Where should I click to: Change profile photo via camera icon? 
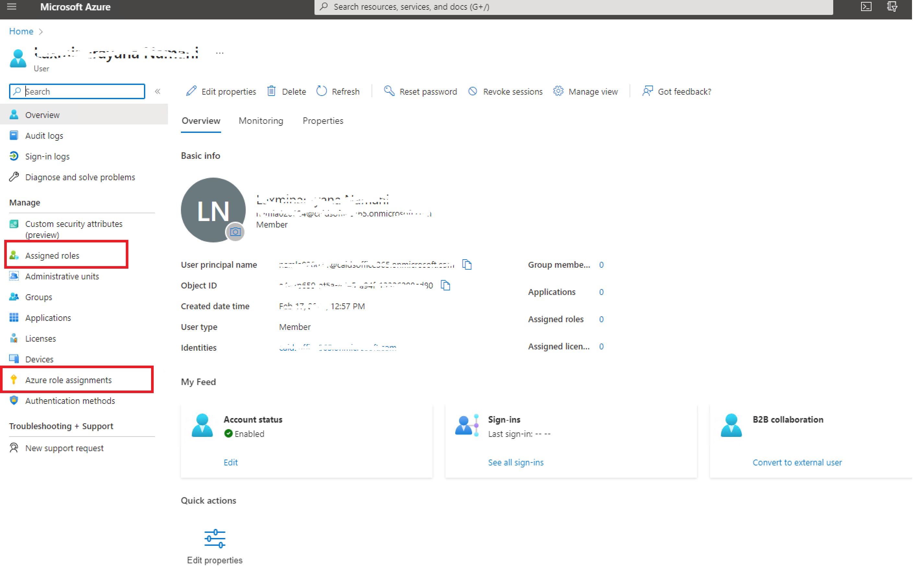235,232
